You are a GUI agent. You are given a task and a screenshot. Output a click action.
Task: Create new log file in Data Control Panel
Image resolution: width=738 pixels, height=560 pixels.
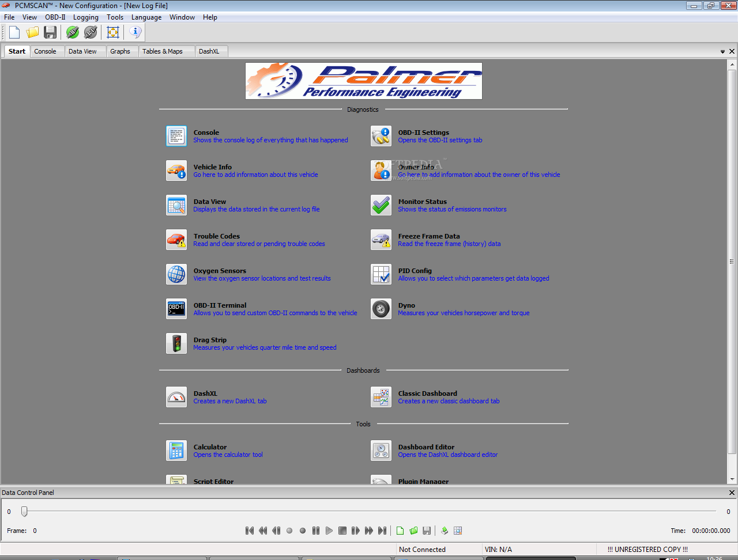tap(400, 531)
